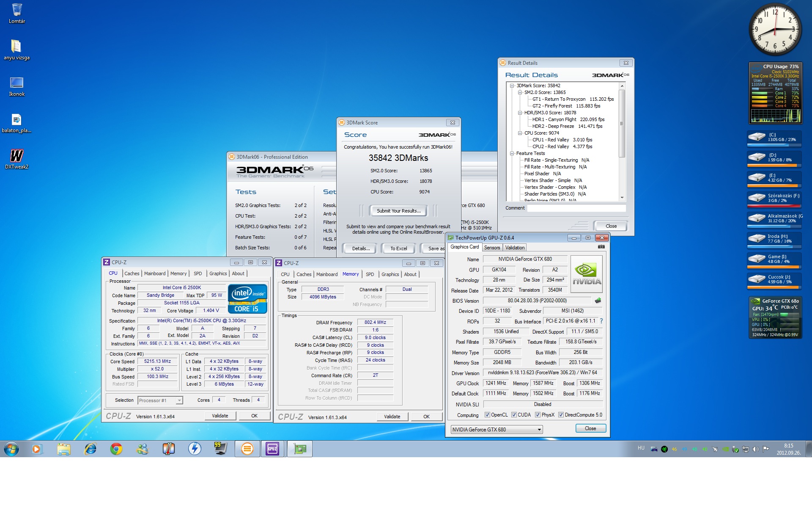Toggle the CUDA checkbox
The height and width of the screenshot is (508, 812).
514,415
